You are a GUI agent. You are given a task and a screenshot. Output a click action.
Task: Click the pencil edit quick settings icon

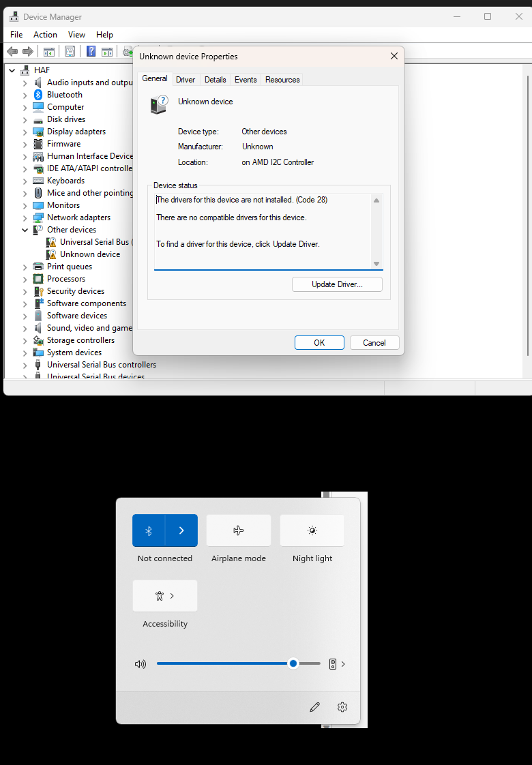314,707
